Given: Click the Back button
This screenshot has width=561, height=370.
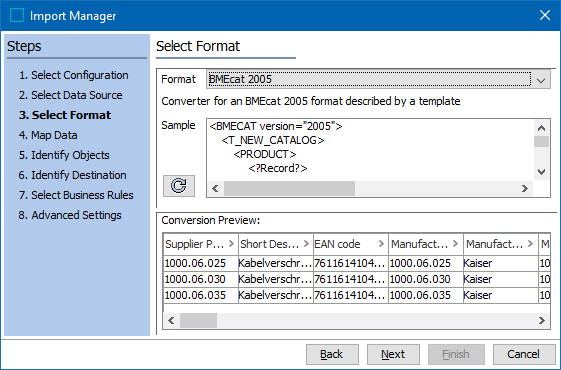Looking at the screenshot, I should coord(332,354).
